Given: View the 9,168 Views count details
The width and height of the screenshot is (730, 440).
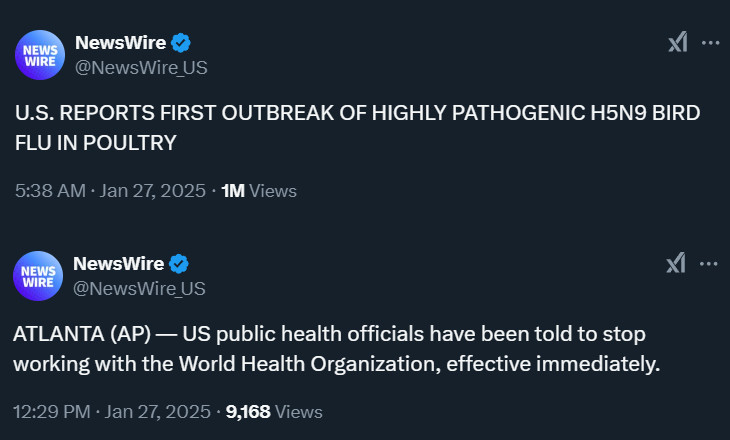Looking at the screenshot, I should (274, 412).
